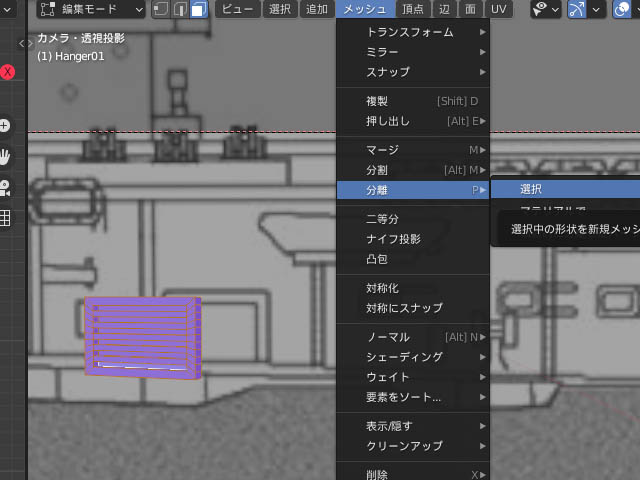Open the 頂点 menu
Viewport: 640px width, 480px height.
[413, 9]
